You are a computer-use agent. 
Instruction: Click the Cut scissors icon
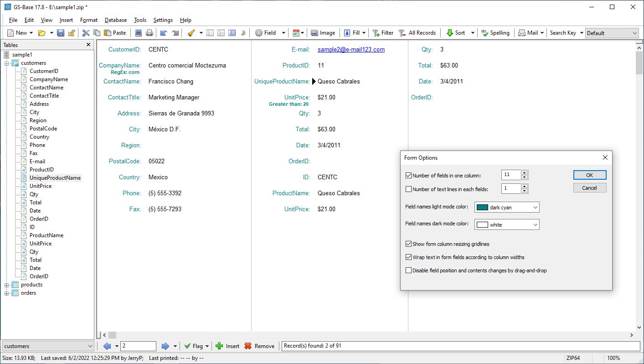click(86, 33)
